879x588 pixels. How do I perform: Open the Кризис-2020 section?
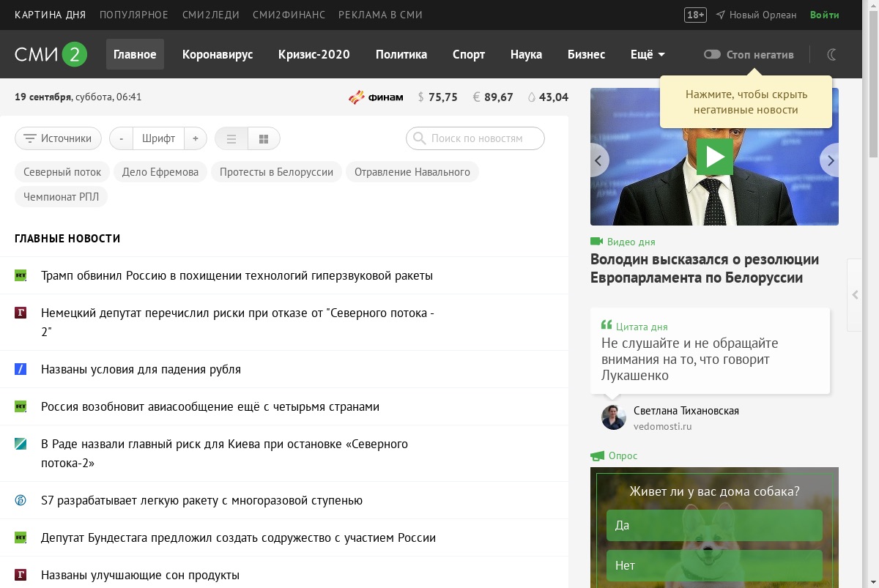[314, 54]
